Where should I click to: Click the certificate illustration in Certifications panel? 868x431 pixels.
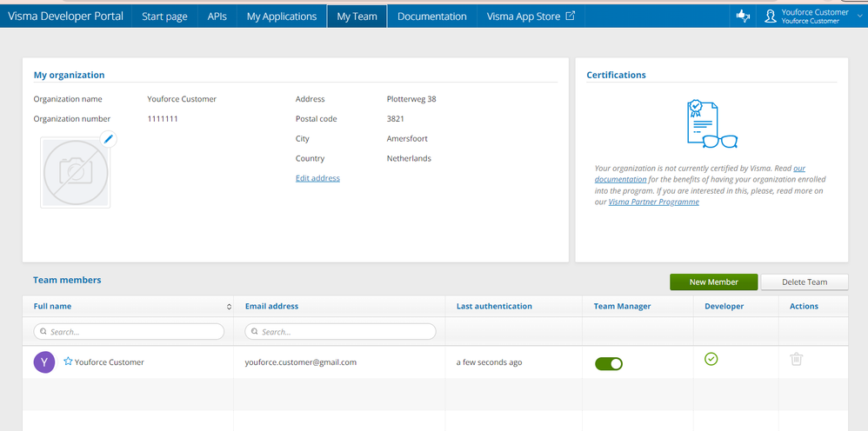pos(711,124)
